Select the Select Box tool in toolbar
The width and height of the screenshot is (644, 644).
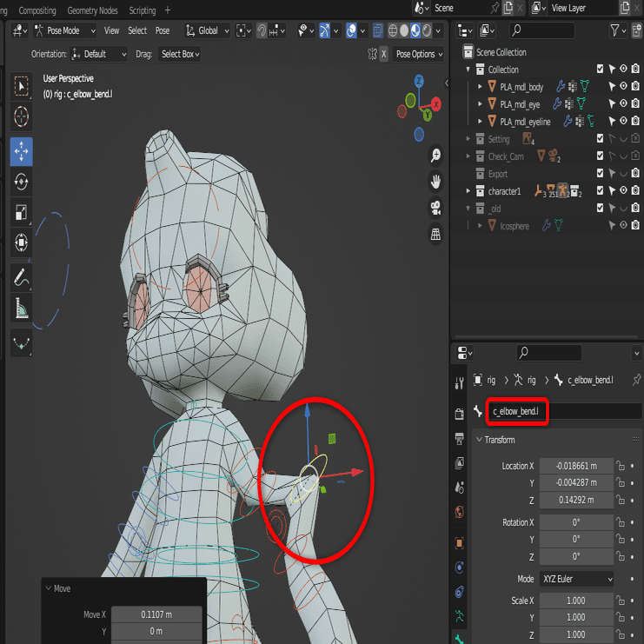point(21,87)
